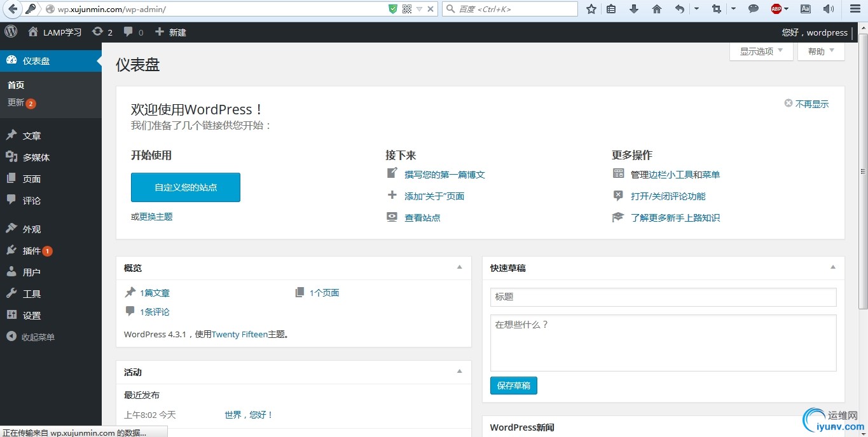Click the search magnifier icon in Baidu box
The height and width of the screenshot is (437, 868).
tap(450, 9)
